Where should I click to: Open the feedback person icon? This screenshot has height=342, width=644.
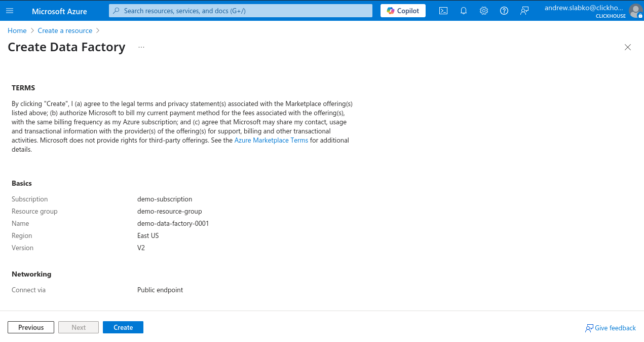524,10
